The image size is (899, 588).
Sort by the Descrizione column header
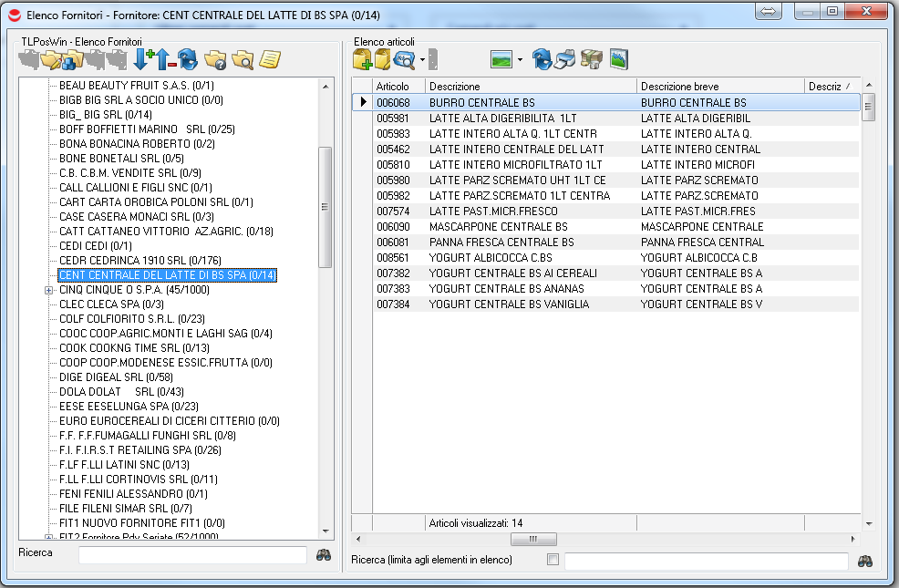tap(531, 87)
